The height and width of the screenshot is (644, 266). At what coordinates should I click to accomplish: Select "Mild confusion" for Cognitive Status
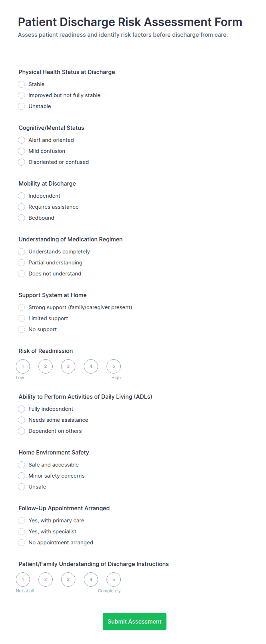pyautogui.click(x=21, y=151)
